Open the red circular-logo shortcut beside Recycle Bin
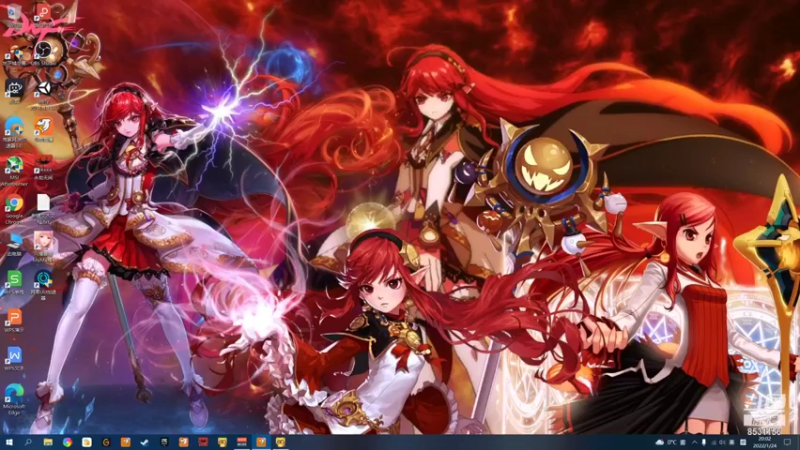 (44, 14)
